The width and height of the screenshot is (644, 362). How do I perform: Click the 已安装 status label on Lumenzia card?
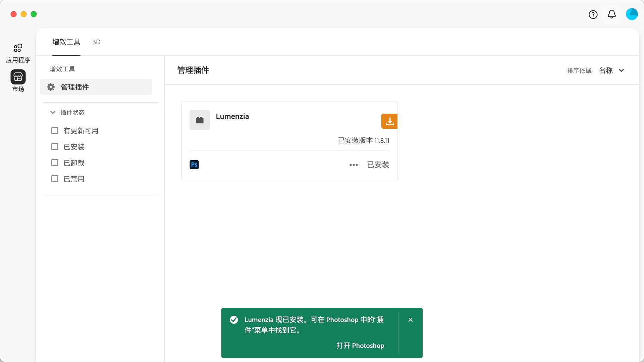point(378,165)
